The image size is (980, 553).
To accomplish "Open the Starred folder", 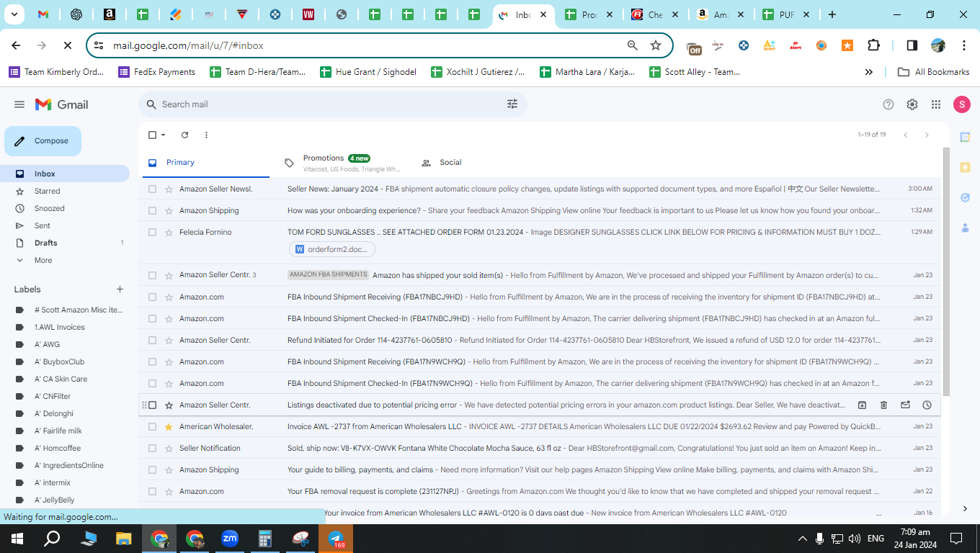I will click(x=47, y=191).
